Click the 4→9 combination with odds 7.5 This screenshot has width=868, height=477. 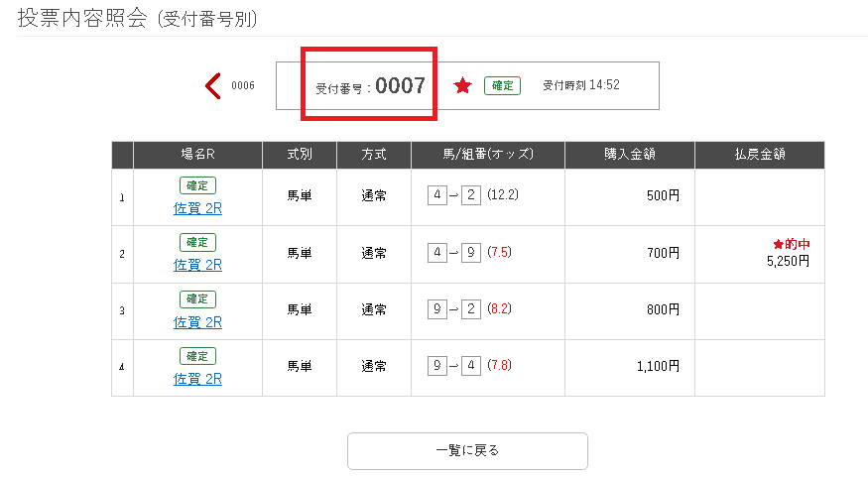[469, 253]
